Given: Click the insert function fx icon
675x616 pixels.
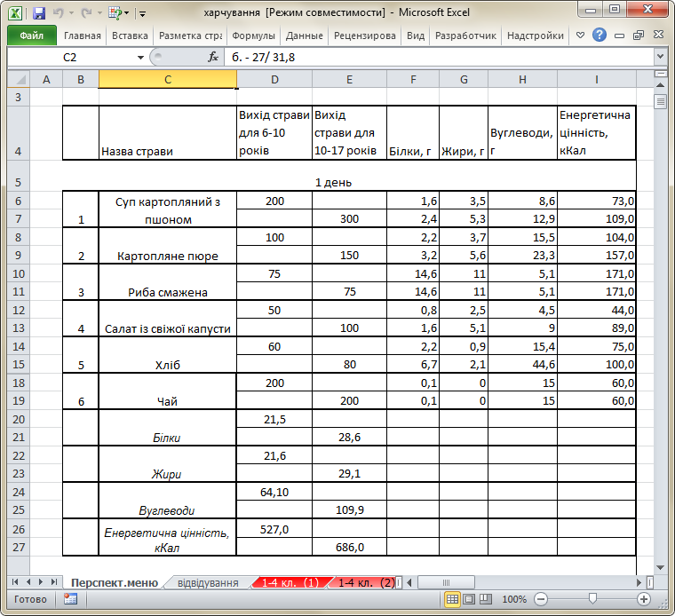Looking at the screenshot, I should 213,57.
